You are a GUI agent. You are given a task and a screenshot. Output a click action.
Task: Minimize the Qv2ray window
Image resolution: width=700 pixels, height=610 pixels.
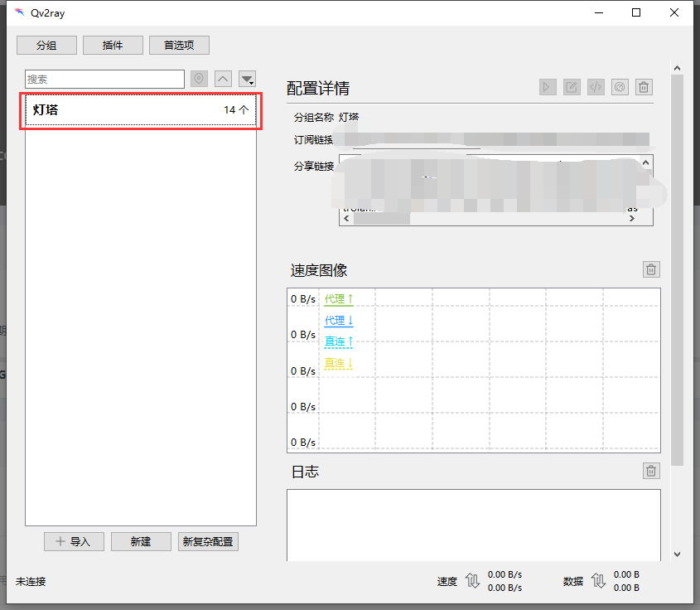599,13
